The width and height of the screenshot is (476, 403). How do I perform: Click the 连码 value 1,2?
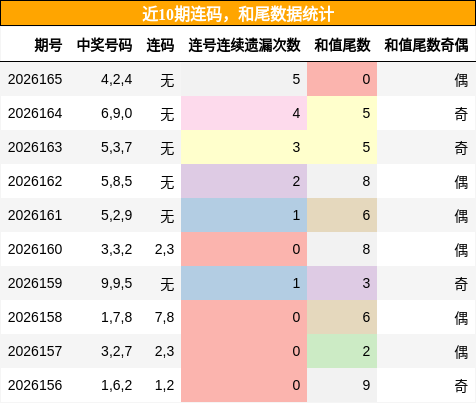(164, 386)
